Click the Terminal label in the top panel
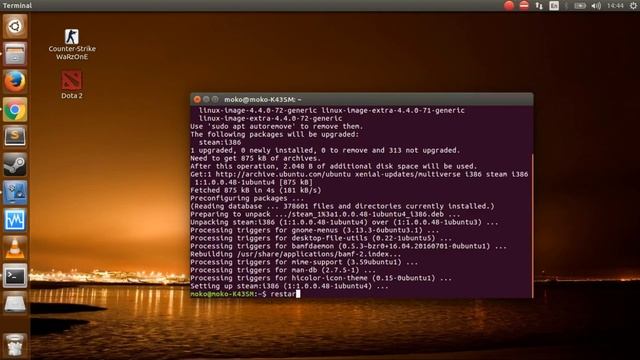The height and width of the screenshot is (360, 640). click(x=17, y=5)
